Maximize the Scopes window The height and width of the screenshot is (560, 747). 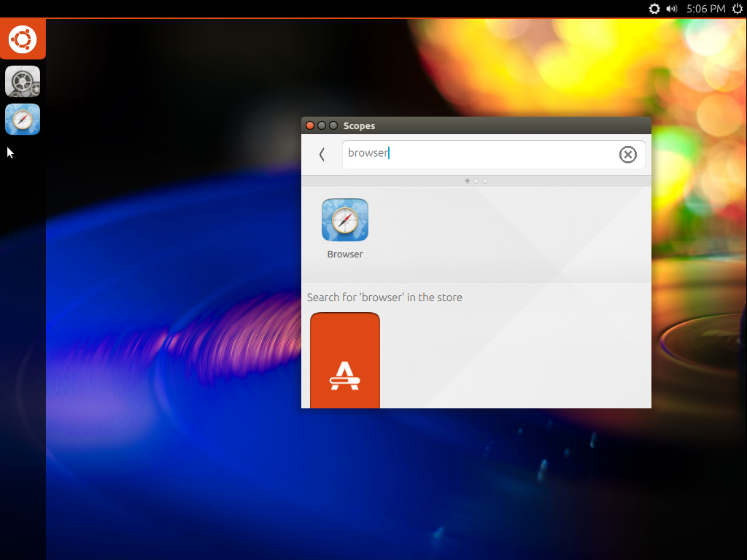[333, 125]
